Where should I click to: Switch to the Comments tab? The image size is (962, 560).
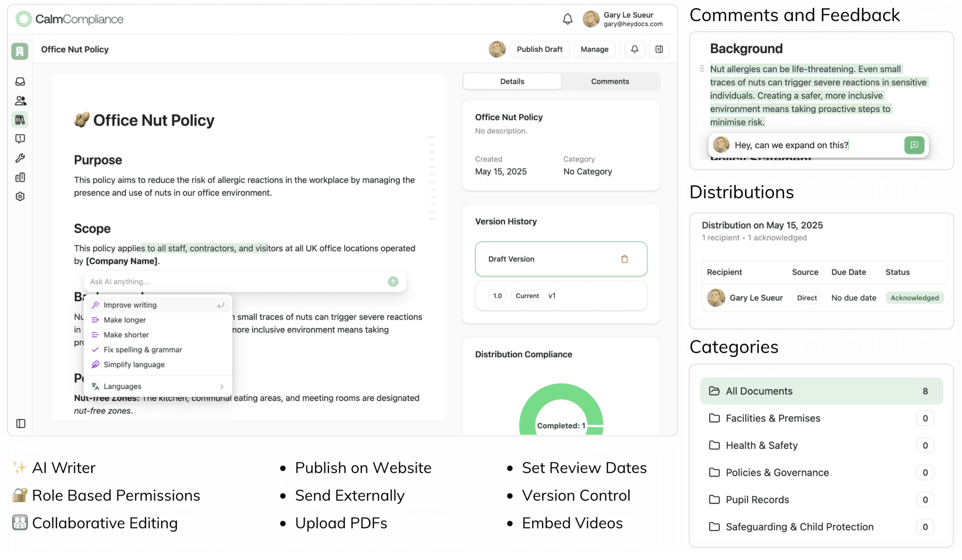[x=610, y=81]
